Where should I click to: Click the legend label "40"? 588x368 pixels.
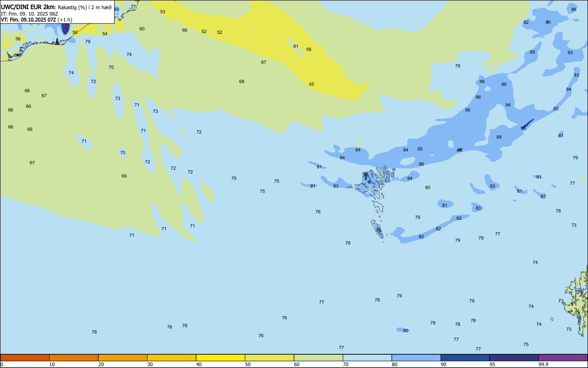click(199, 364)
